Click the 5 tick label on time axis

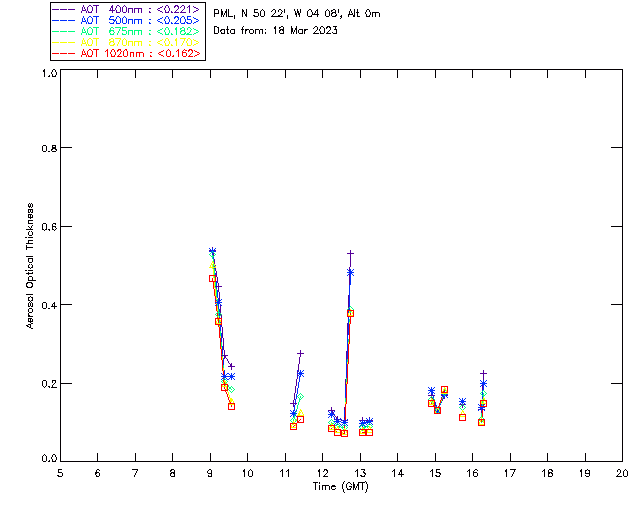60,472
